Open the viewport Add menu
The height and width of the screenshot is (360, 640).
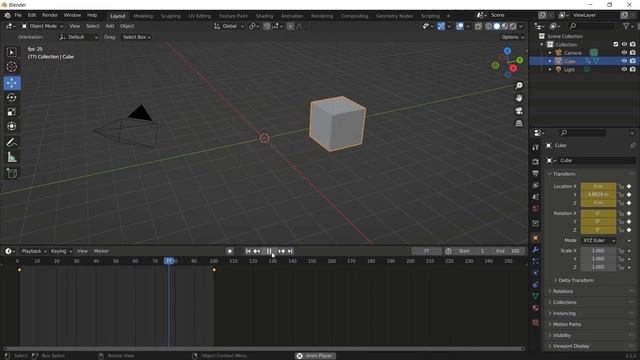(x=110, y=26)
